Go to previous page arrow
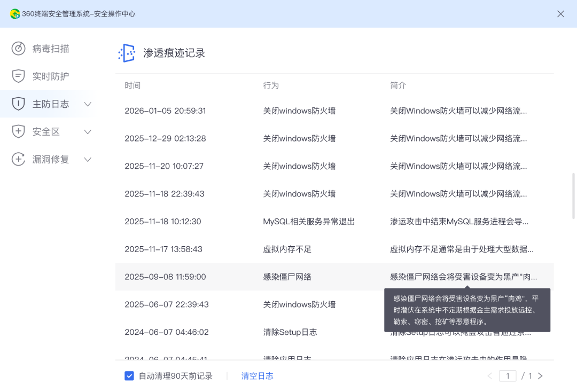Viewport: 577px width, 392px height. pos(490,376)
